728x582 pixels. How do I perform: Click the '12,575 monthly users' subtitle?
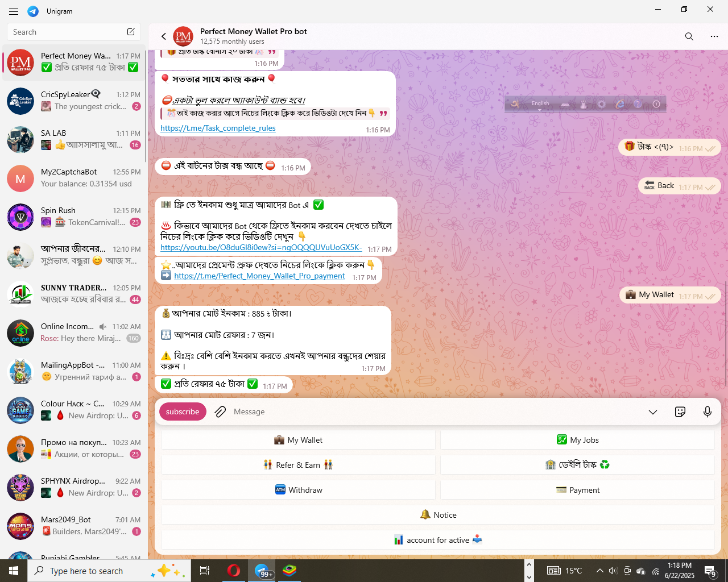tap(232, 41)
